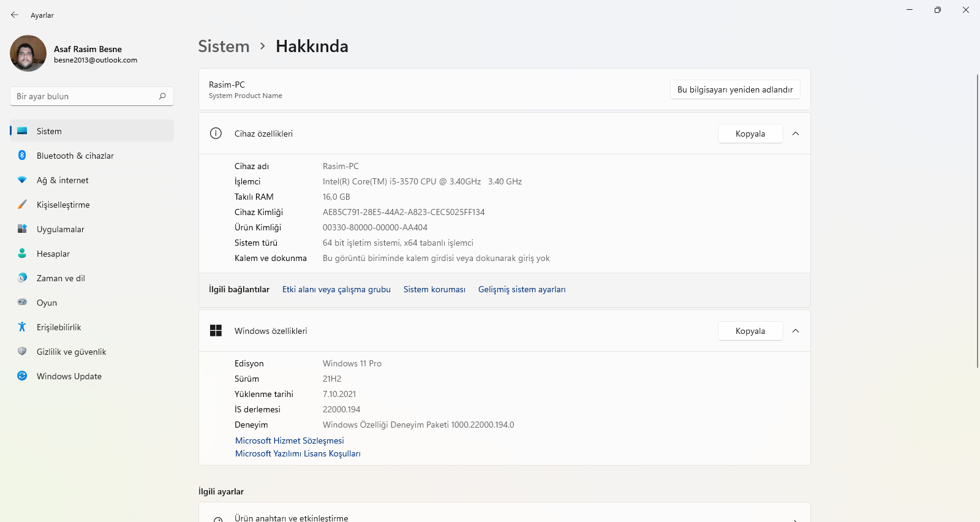The image size is (980, 522).
Task: Open Gelişmiş sistem ayarları link
Action: click(x=522, y=289)
